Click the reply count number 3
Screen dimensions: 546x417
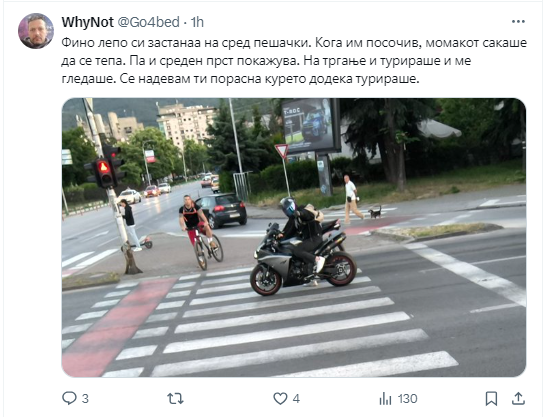point(85,399)
